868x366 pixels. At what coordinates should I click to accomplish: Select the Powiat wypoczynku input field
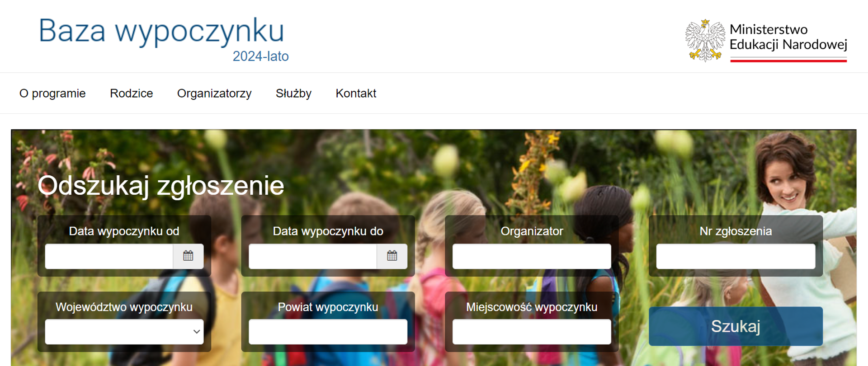(x=328, y=332)
